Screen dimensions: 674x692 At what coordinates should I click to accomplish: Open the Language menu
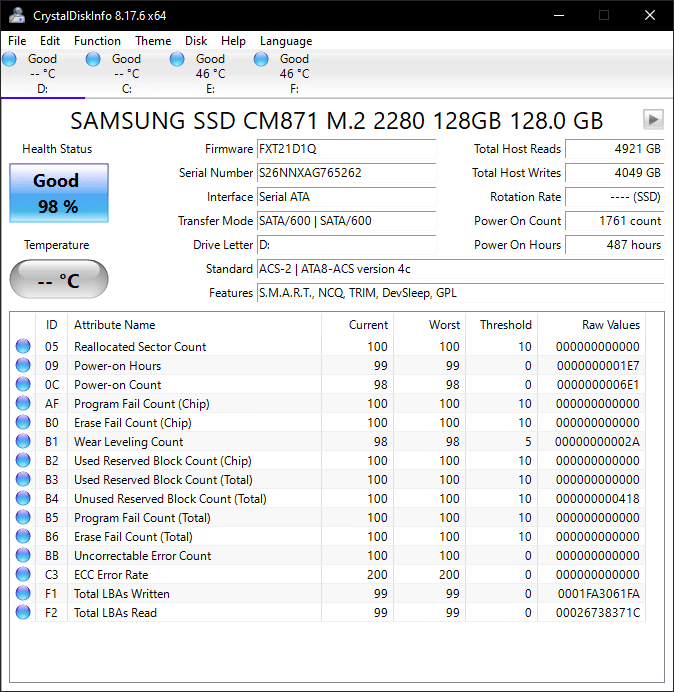[286, 41]
